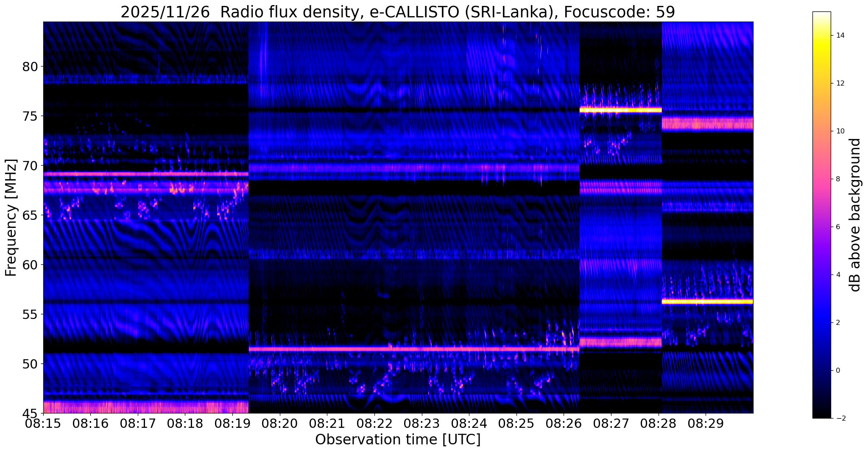This screenshot has height=452, width=868.
Task: Click the pink band at 69 MHz
Action: pyautogui.click(x=146, y=174)
